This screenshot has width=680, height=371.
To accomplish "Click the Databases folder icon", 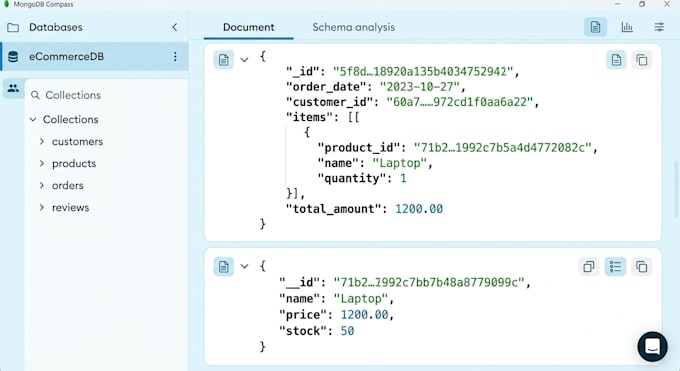I will click(13, 28).
